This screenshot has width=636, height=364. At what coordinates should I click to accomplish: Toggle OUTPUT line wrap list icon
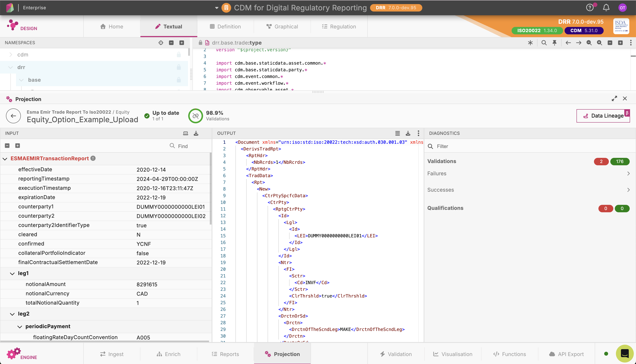pyautogui.click(x=397, y=133)
